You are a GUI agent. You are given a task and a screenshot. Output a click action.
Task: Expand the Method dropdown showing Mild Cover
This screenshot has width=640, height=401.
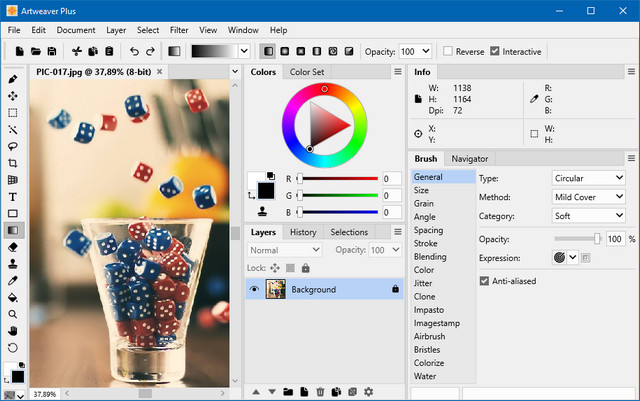589,197
